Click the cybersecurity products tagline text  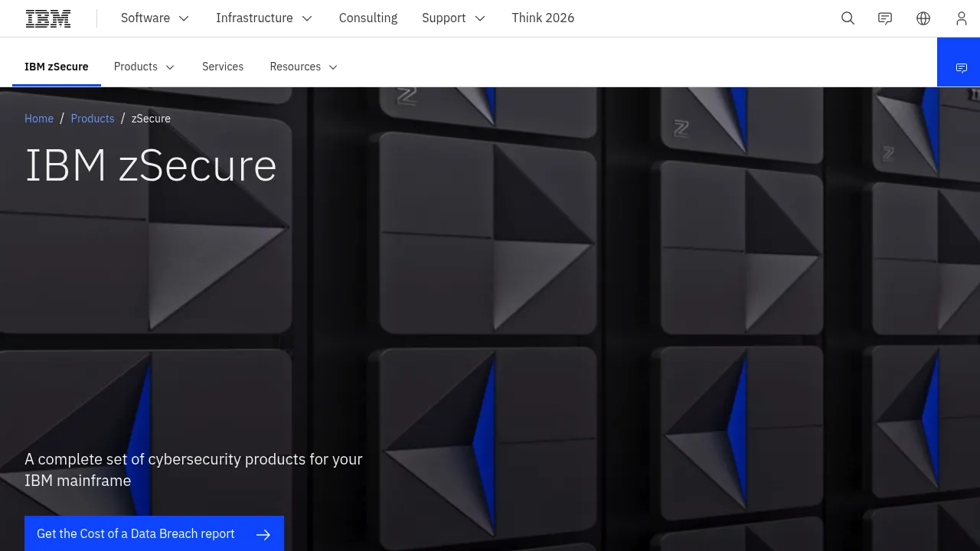pos(194,470)
